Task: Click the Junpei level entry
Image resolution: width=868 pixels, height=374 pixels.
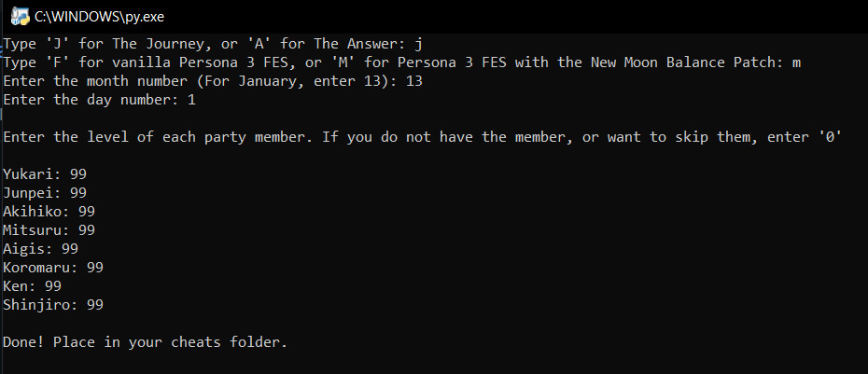Action: [45, 194]
